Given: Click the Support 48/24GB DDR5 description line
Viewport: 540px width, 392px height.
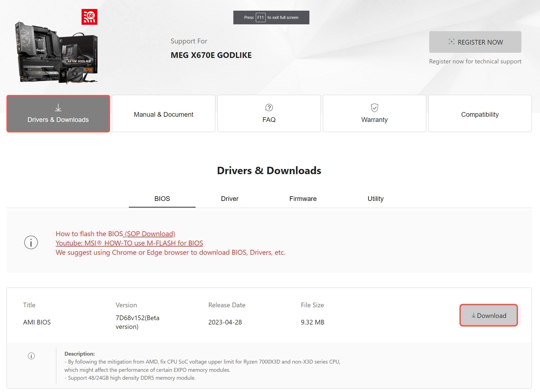Looking at the screenshot, I should coord(130,378).
